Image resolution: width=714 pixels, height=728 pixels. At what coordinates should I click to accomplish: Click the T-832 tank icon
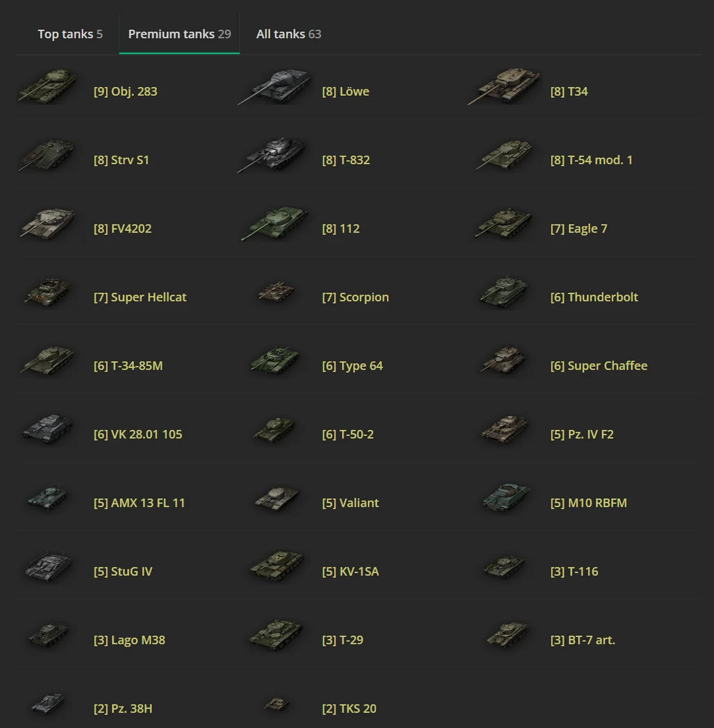272,155
